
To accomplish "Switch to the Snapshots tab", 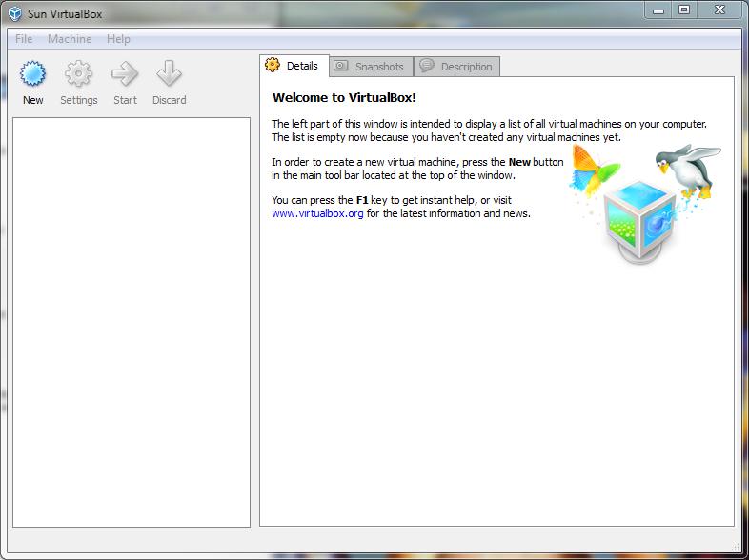I will pyautogui.click(x=370, y=67).
